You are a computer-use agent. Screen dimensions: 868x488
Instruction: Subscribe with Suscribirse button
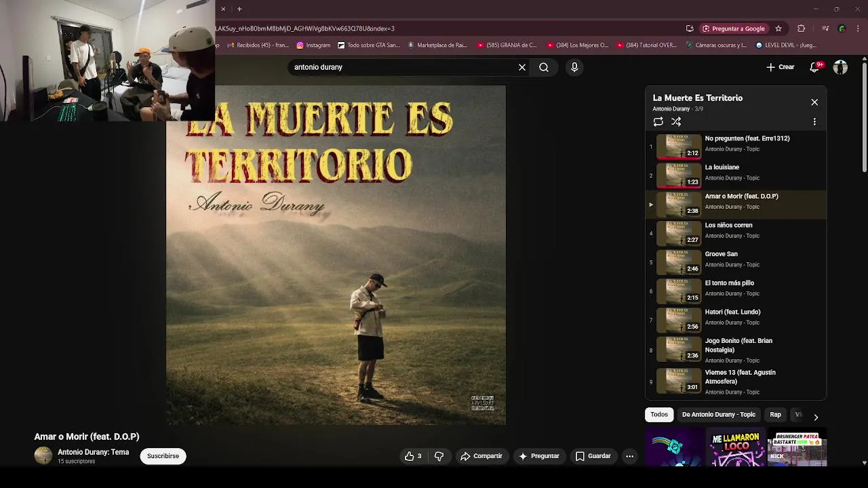coord(163,456)
